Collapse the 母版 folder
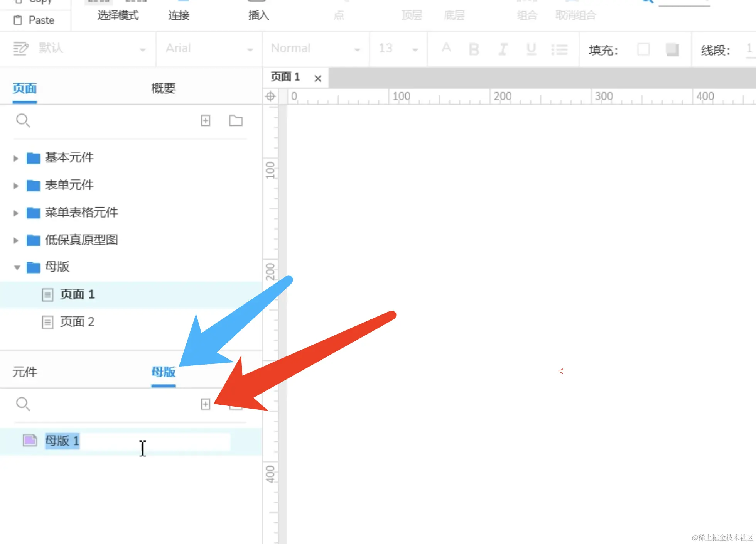The width and height of the screenshot is (756, 544). click(x=17, y=267)
